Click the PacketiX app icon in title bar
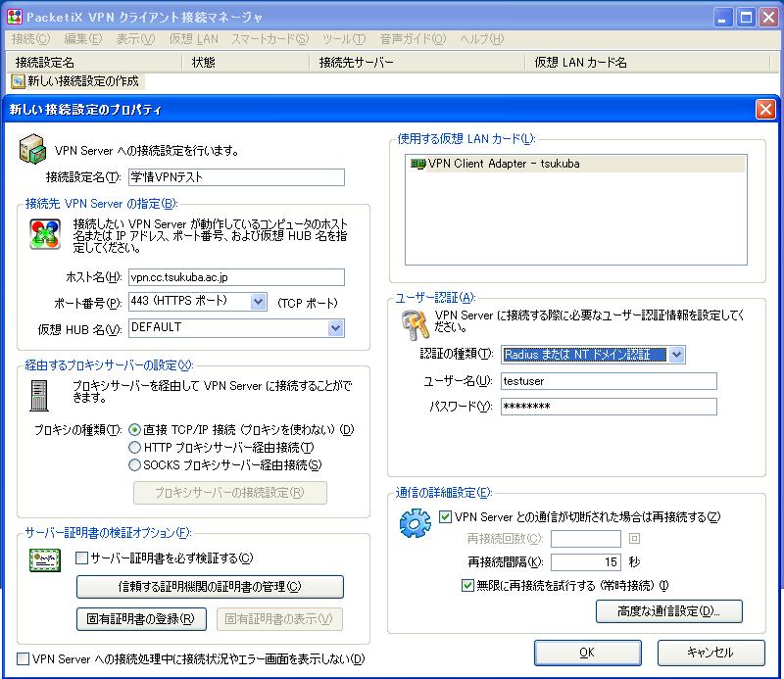This screenshot has height=679, width=784. point(15,17)
